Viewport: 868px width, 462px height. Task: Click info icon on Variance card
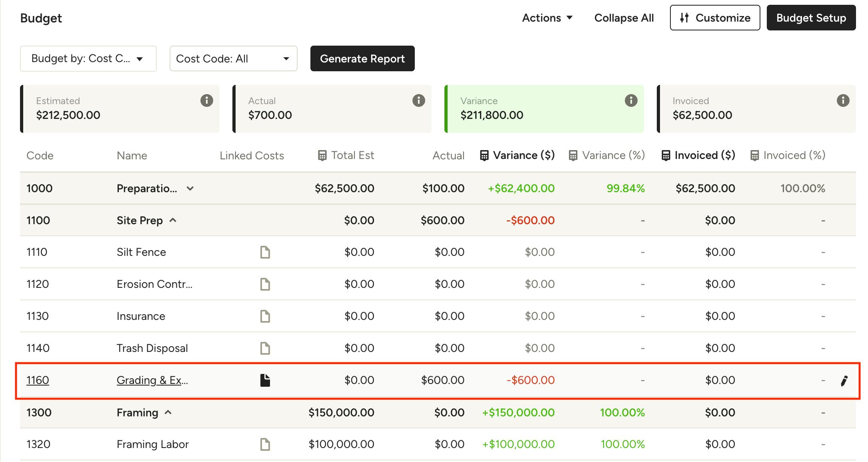click(631, 100)
